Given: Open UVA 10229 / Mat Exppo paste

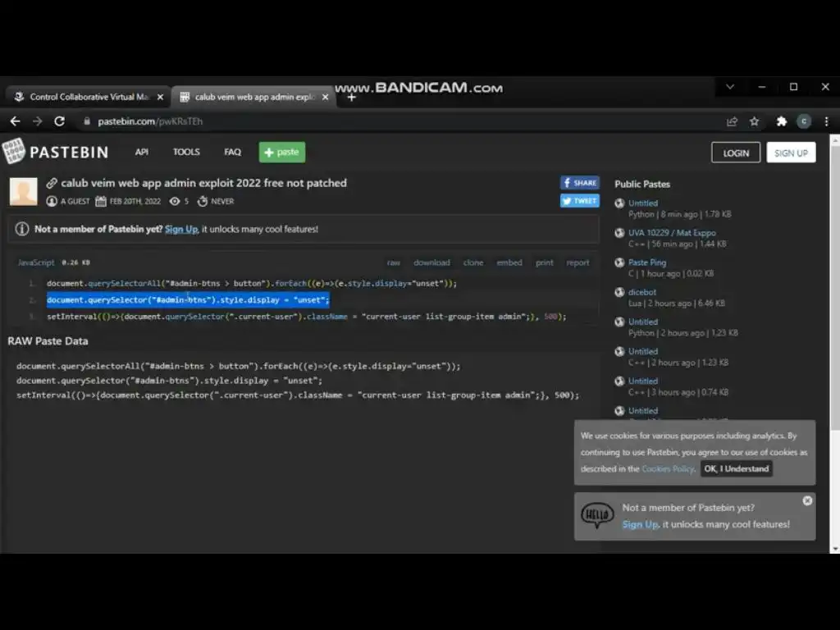Looking at the screenshot, I should (672, 233).
